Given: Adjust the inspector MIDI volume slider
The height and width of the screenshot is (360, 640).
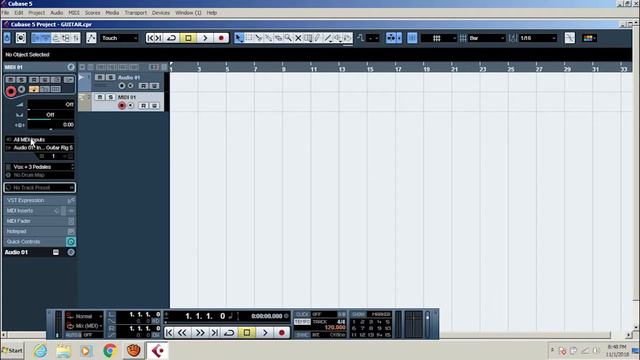Looking at the screenshot, I should pyautogui.click(x=51, y=104).
